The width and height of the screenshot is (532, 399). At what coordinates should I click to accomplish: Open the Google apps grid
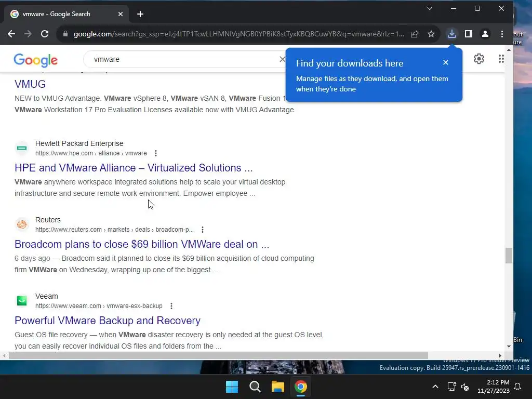501,59
